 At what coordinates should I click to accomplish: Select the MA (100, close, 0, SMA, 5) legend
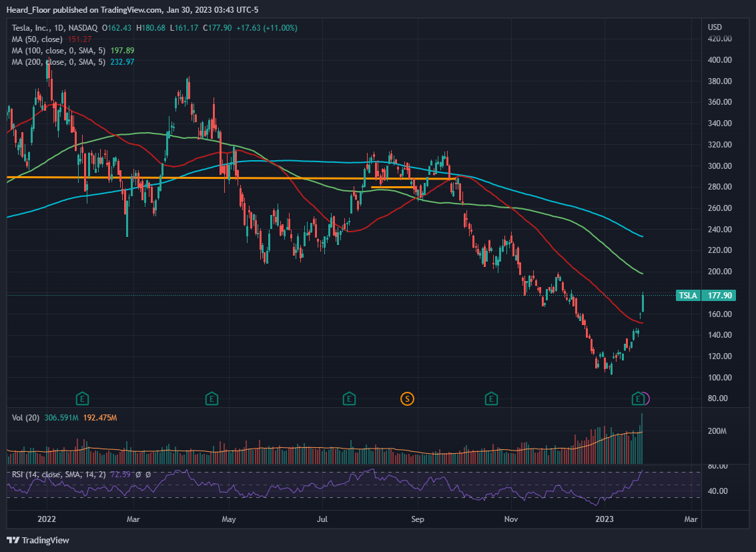[x=59, y=51]
